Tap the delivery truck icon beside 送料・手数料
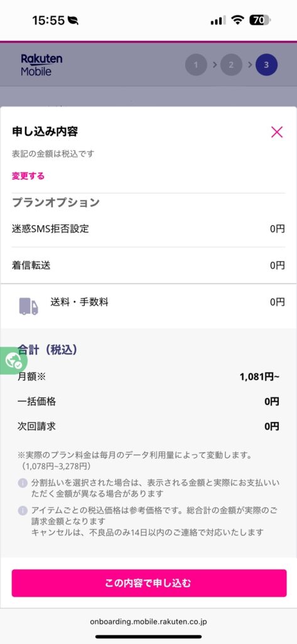 click(29, 306)
